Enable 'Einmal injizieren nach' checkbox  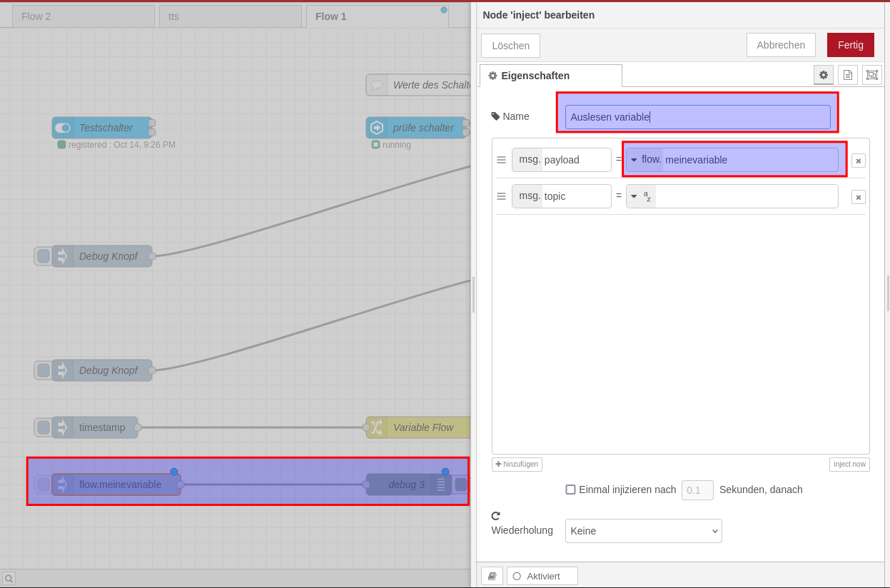coord(570,490)
